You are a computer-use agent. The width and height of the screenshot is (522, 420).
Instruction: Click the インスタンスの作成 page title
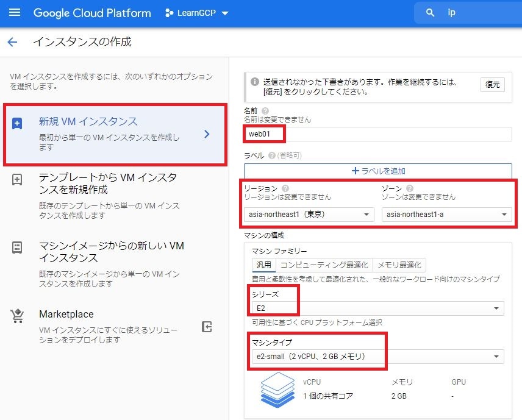82,42
